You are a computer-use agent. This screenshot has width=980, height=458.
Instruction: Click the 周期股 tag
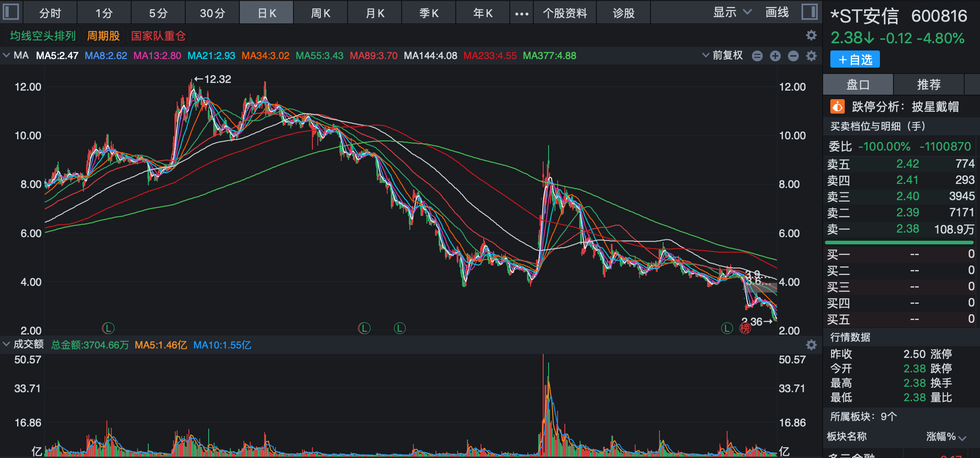(103, 36)
